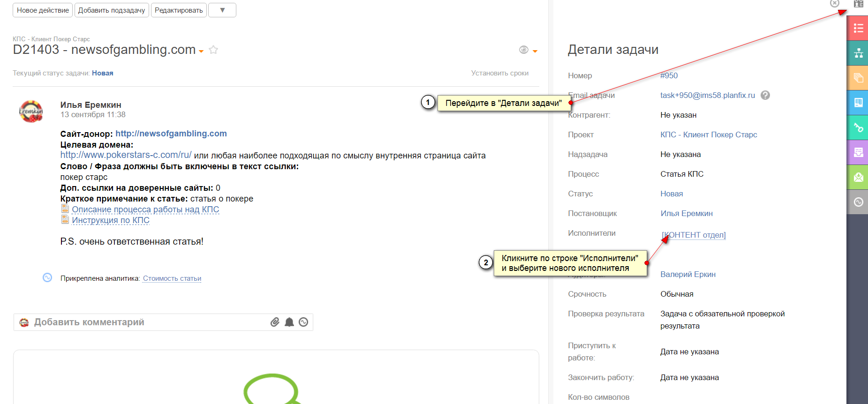Click the Новое действие button

pyautogui.click(x=43, y=10)
